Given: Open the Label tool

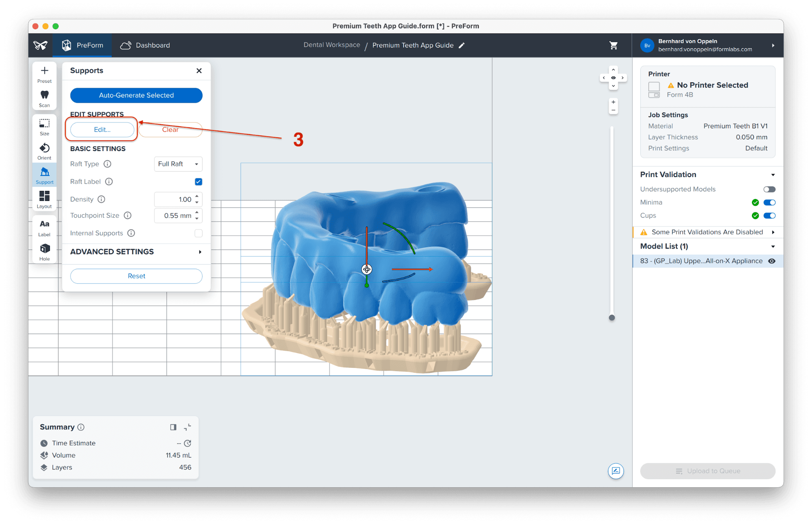Looking at the screenshot, I should coord(44,227).
